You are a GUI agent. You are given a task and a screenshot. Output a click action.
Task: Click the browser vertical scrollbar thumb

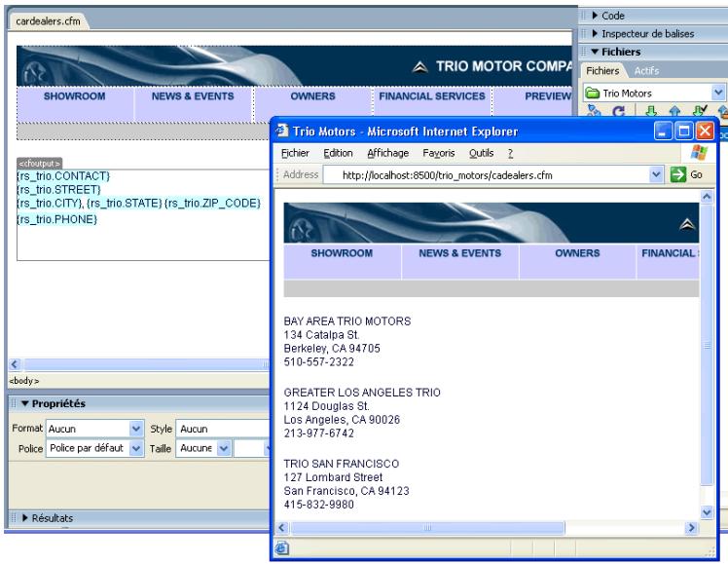[x=707, y=345]
